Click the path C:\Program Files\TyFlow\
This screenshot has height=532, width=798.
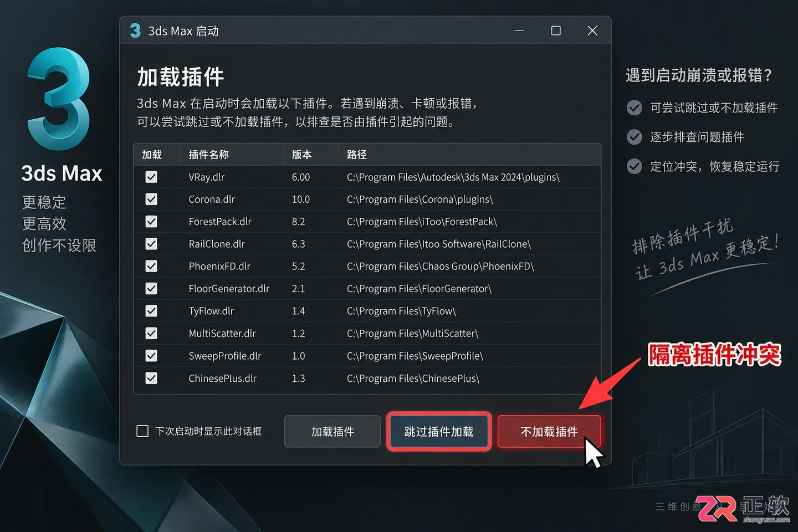[402, 311]
